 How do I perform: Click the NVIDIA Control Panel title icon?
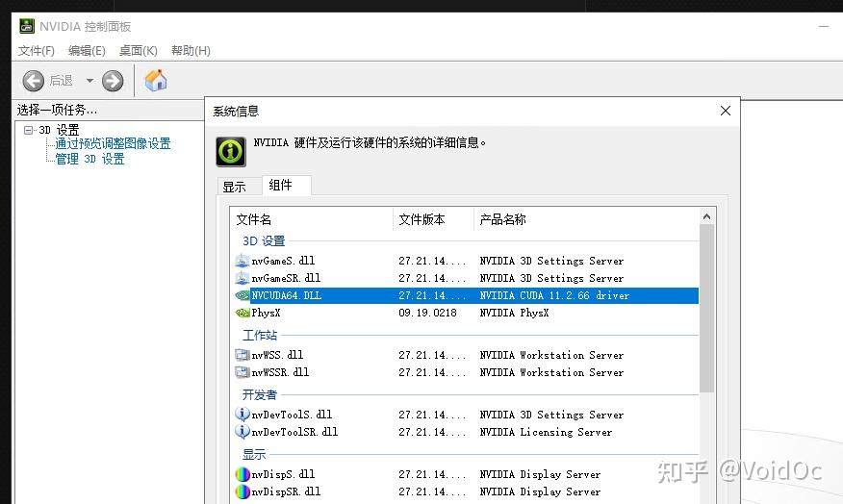pos(27,26)
